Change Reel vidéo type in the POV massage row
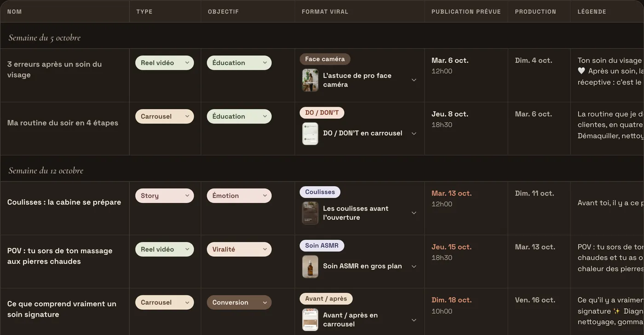Viewport: 644px width, 335px height. (164, 249)
